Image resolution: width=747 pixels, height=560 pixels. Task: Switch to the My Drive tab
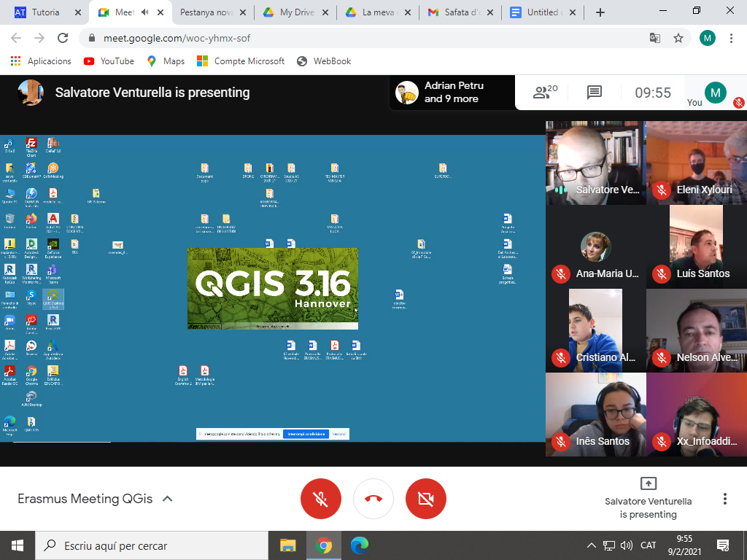pyautogui.click(x=296, y=12)
